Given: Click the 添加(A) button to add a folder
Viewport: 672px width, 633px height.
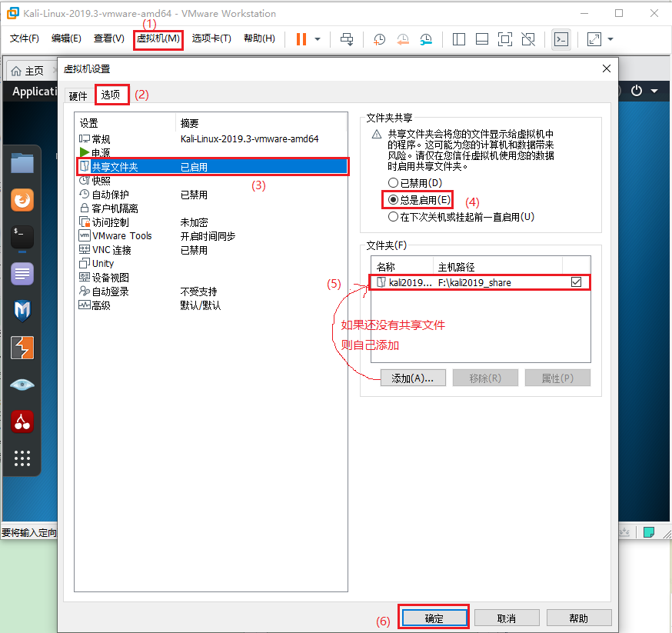Looking at the screenshot, I should coord(412,377).
